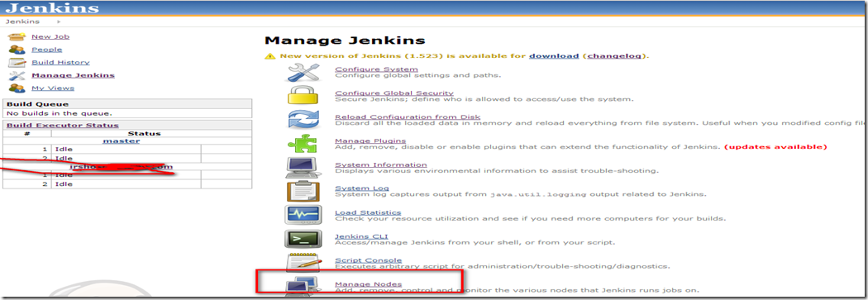
Task: Open the New Job link
Action: pyautogui.click(x=50, y=36)
